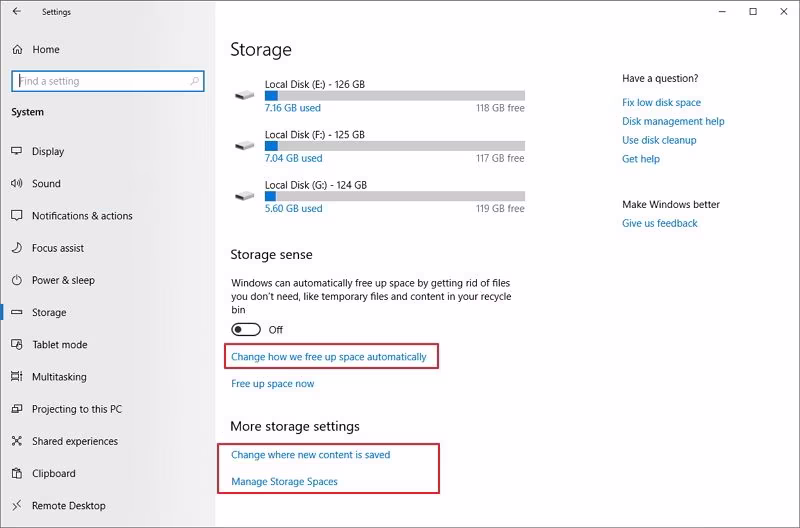This screenshot has height=528, width=800.
Task: Open Multitasking settings page
Action: pos(59,377)
